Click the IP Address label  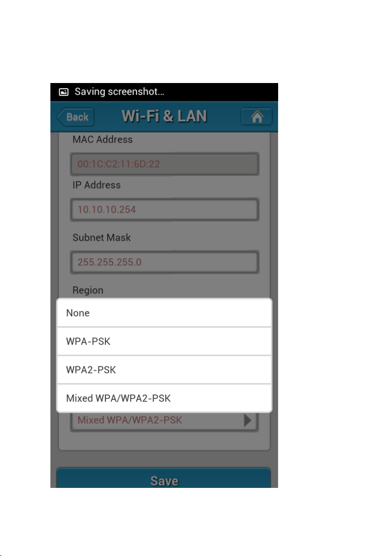tap(97, 185)
